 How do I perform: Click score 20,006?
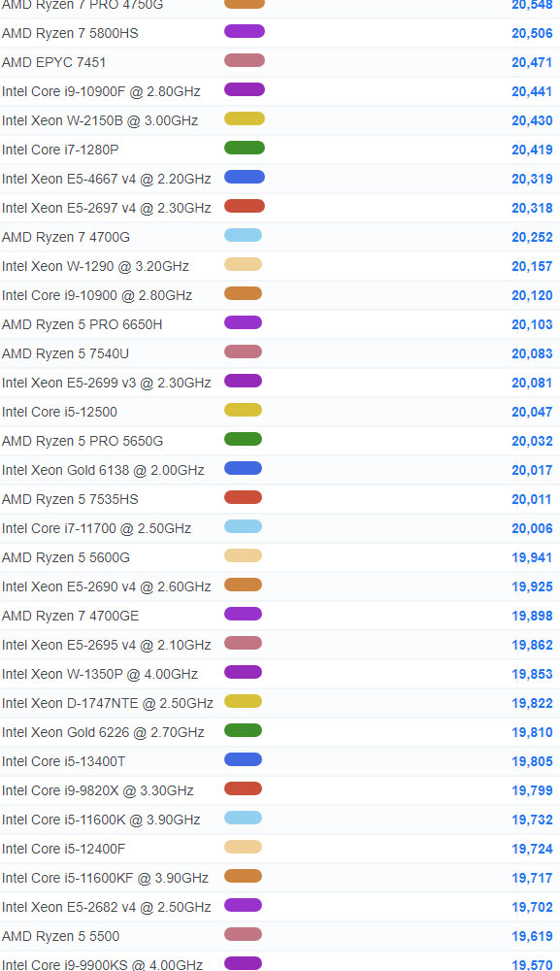pyautogui.click(x=532, y=528)
